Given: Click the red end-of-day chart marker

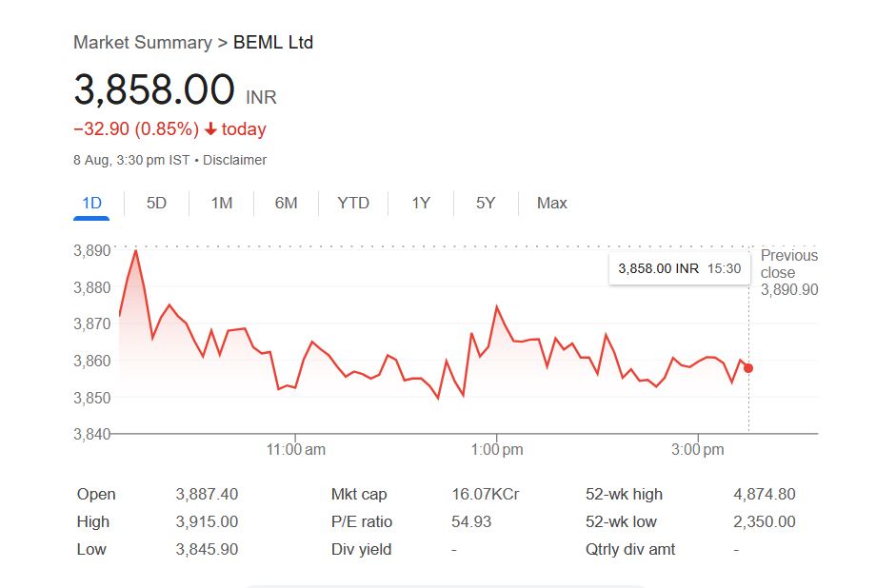Looking at the screenshot, I should point(748,368).
